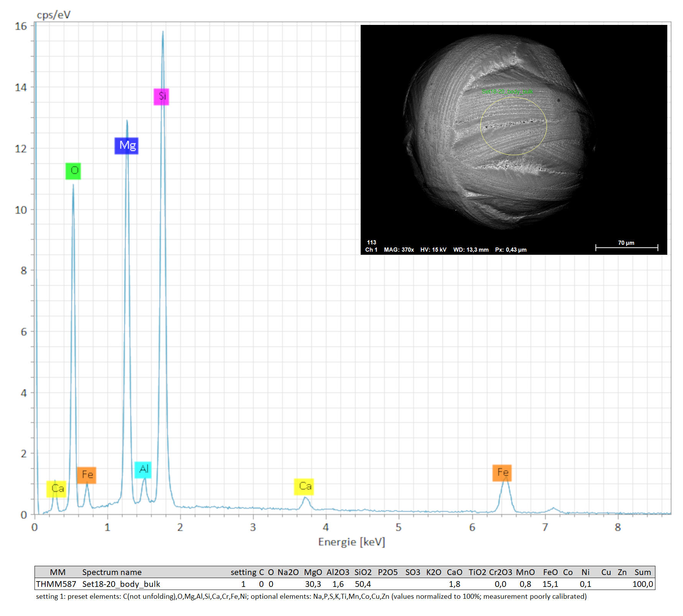The width and height of the screenshot is (683, 616).
Task: Click the magenta Si peak label
Action: 161,97
